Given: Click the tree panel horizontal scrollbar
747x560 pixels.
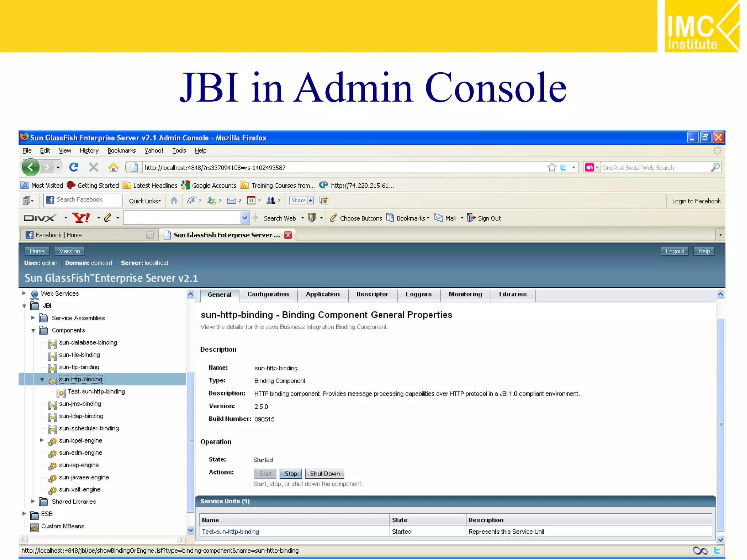Looking at the screenshot, I should click(x=102, y=540).
